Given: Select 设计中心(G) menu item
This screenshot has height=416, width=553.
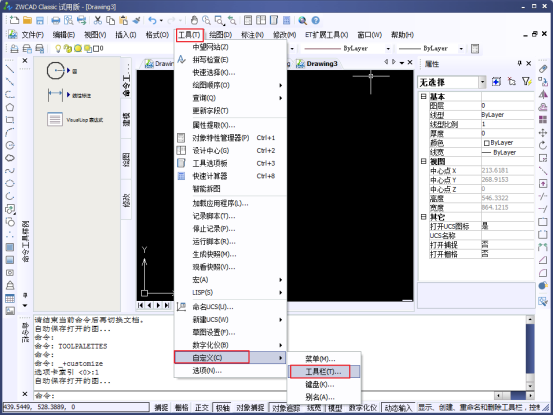Looking at the screenshot, I should [x=231, y=151].
